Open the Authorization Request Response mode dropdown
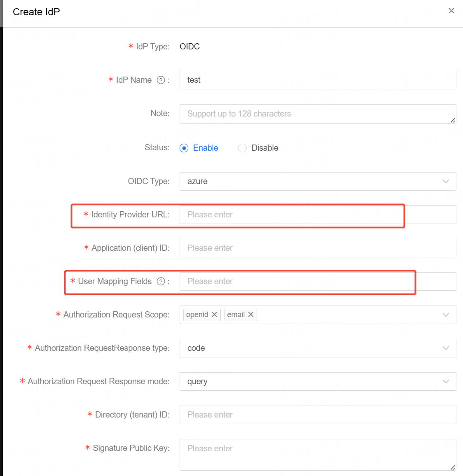This screenshot has width=463, height=476. (x=446, y=381)
